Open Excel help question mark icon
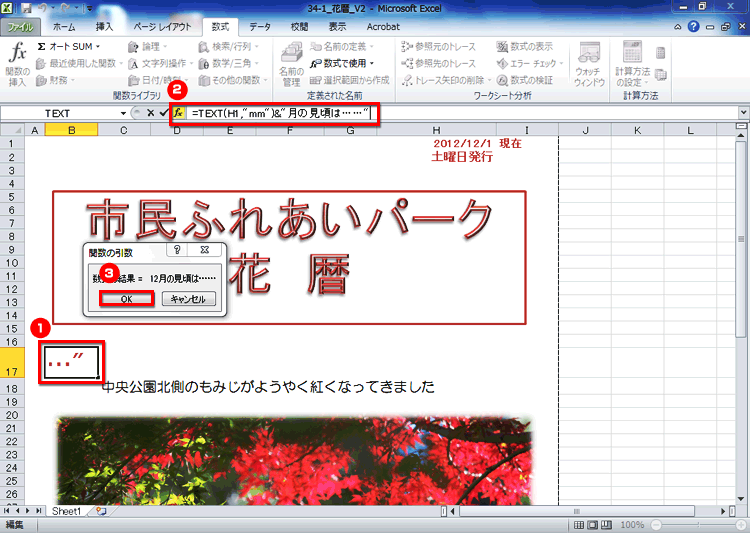Viewport: 750px width, 533px height. coord(694,27)
